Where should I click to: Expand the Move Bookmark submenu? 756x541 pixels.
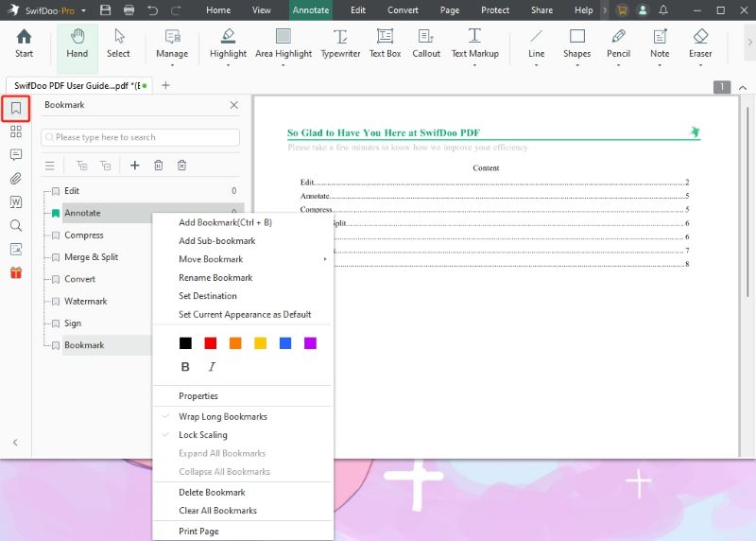click(243, 259)
